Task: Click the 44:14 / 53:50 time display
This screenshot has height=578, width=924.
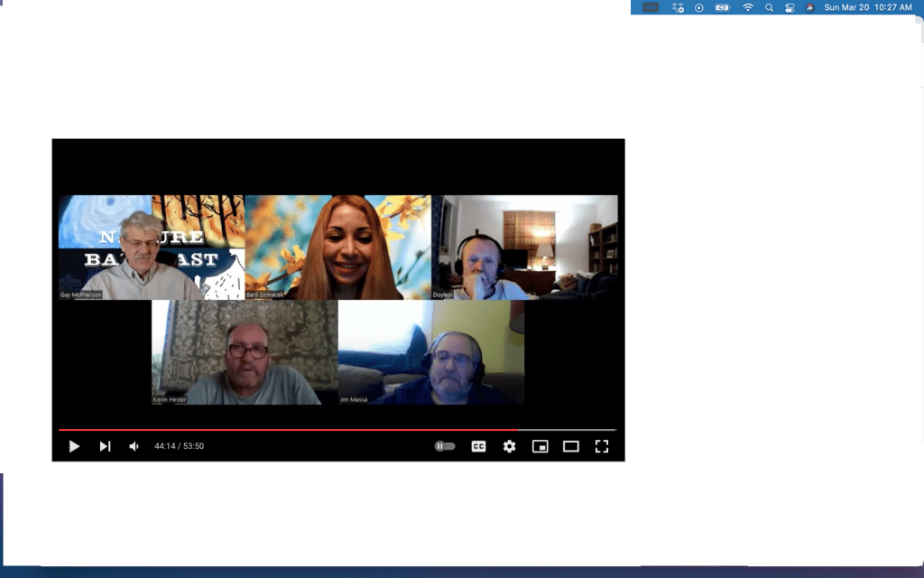Action: coord(179,446)
